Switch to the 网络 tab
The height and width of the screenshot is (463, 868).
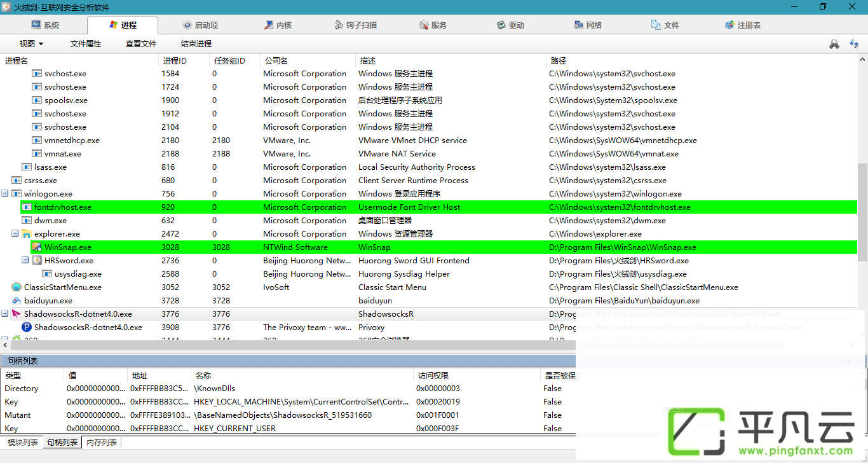pos(588,25)
